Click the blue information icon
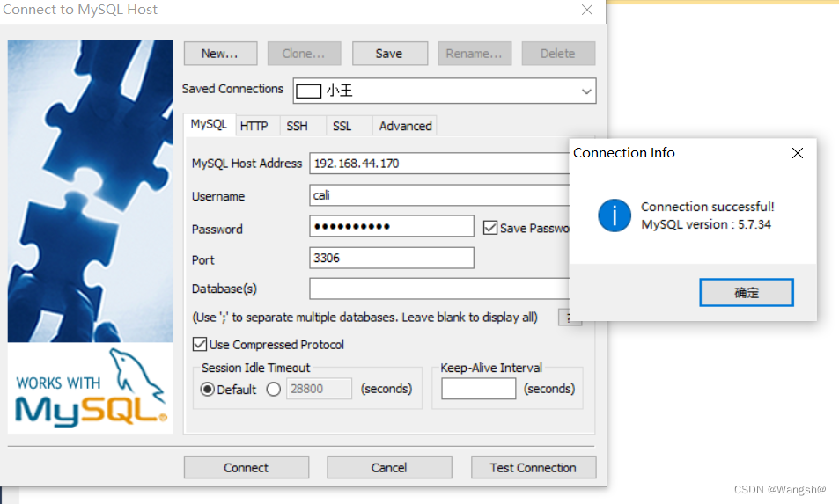The image size is (839, 504). coord(615,215)
